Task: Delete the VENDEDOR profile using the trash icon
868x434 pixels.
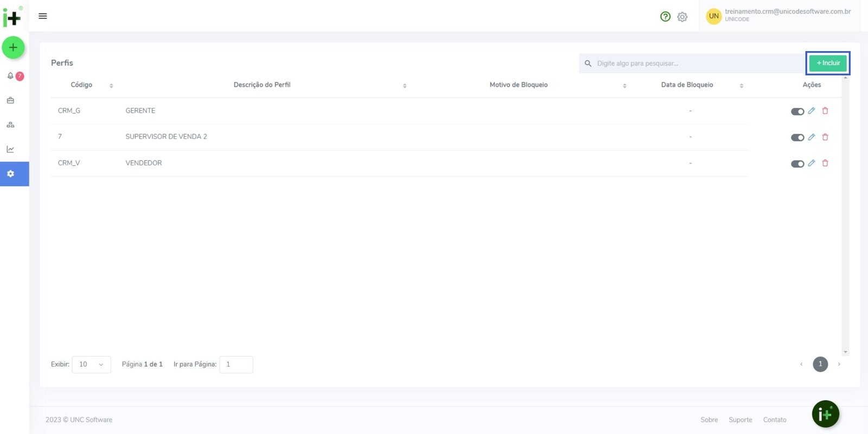Action: (825, 163)
